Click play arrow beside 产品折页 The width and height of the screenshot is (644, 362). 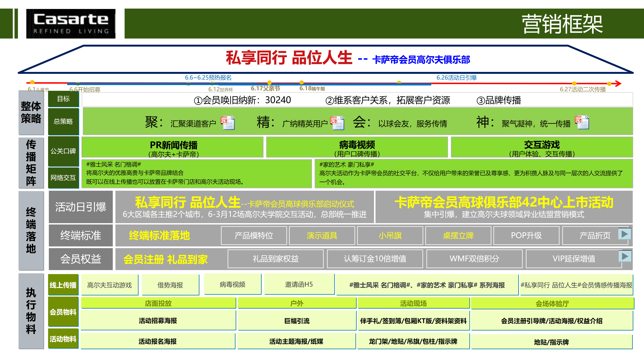point(625,234)
